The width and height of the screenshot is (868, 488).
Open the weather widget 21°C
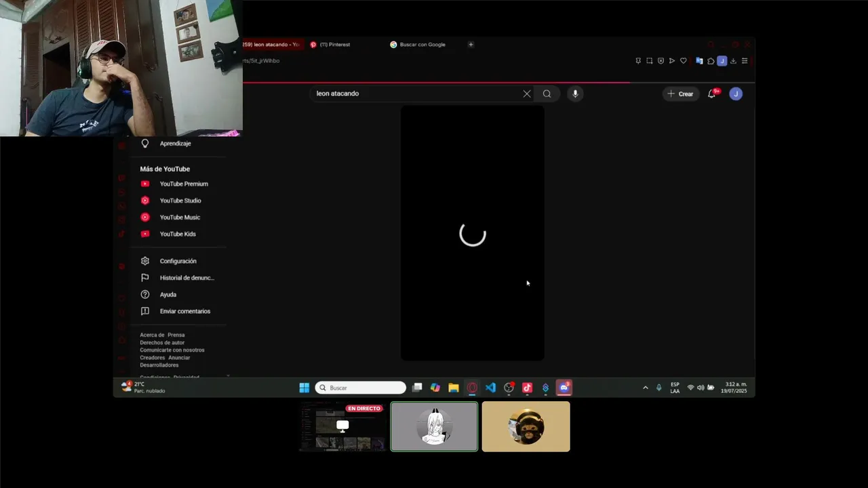pyautogui.click(x=144, y=387)
